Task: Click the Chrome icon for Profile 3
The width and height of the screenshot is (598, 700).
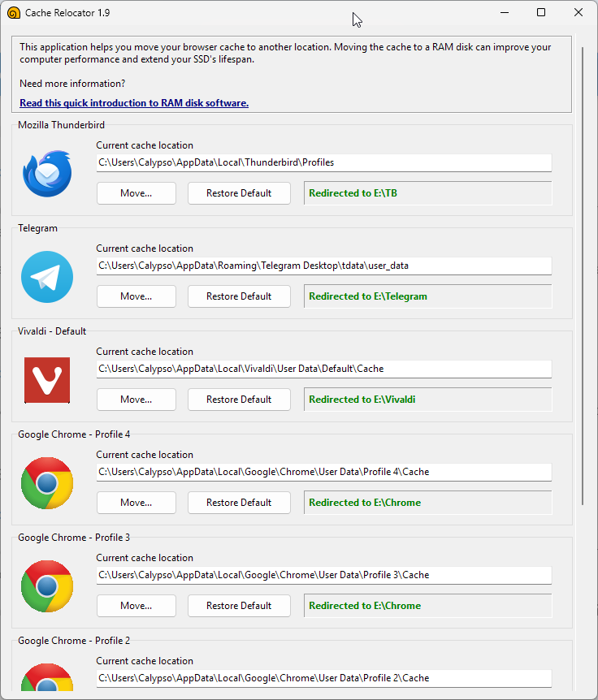Action: click(47, 586)
